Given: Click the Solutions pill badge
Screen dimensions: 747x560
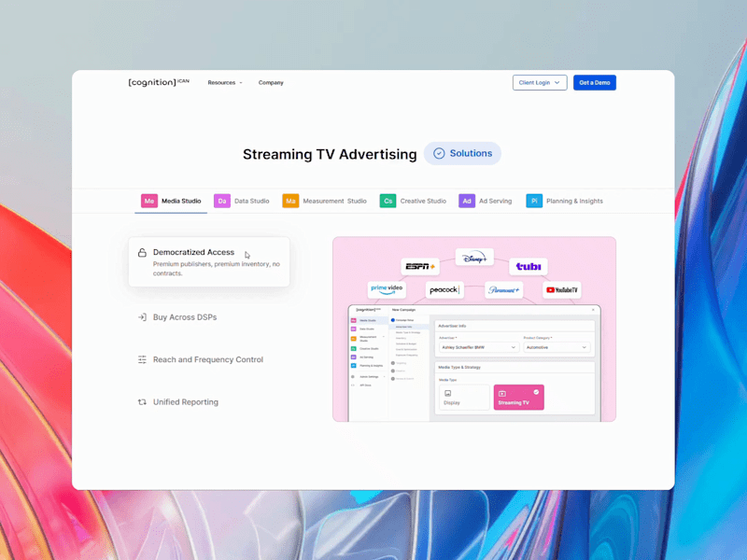Looking at the screenshot, I should click(x=462, y=153).
